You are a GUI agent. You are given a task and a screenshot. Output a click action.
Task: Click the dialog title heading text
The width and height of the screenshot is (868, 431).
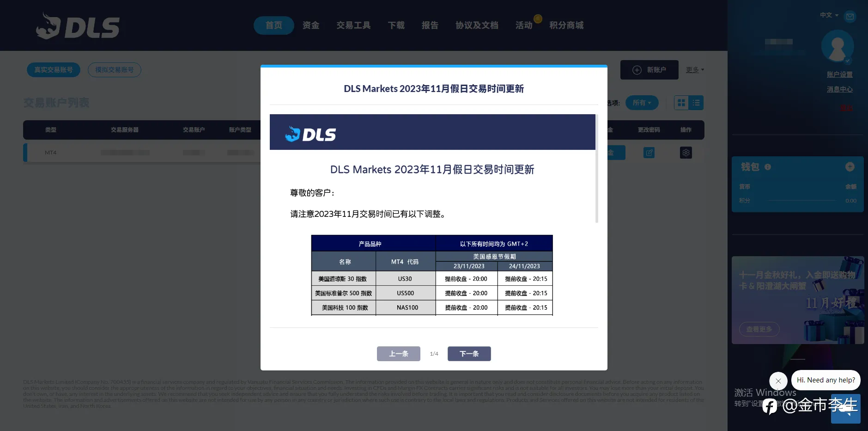(434, 89)
